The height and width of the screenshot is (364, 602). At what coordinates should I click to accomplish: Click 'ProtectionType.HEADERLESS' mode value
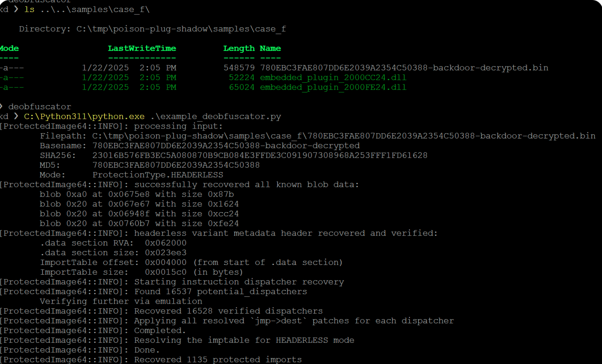coord(158,175)
